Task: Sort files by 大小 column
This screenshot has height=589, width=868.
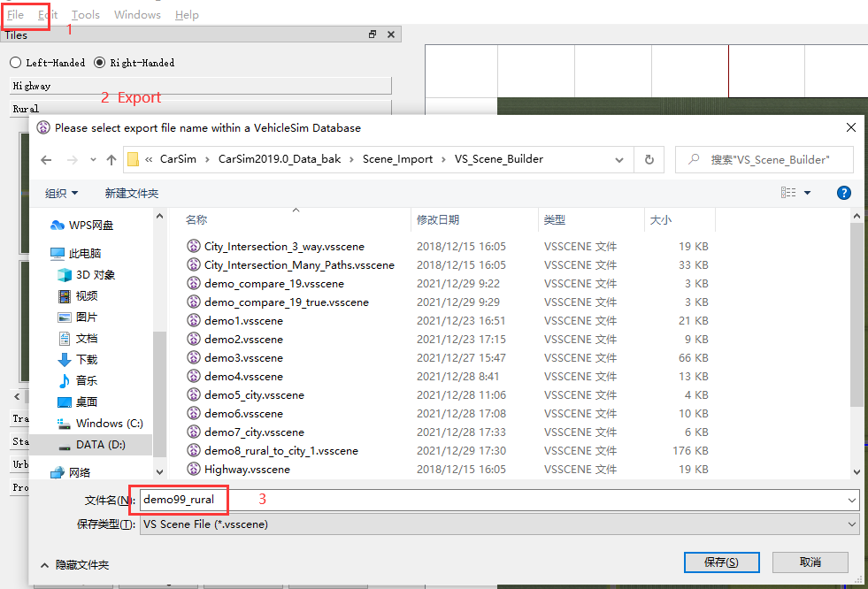Action: click(660, 219)
